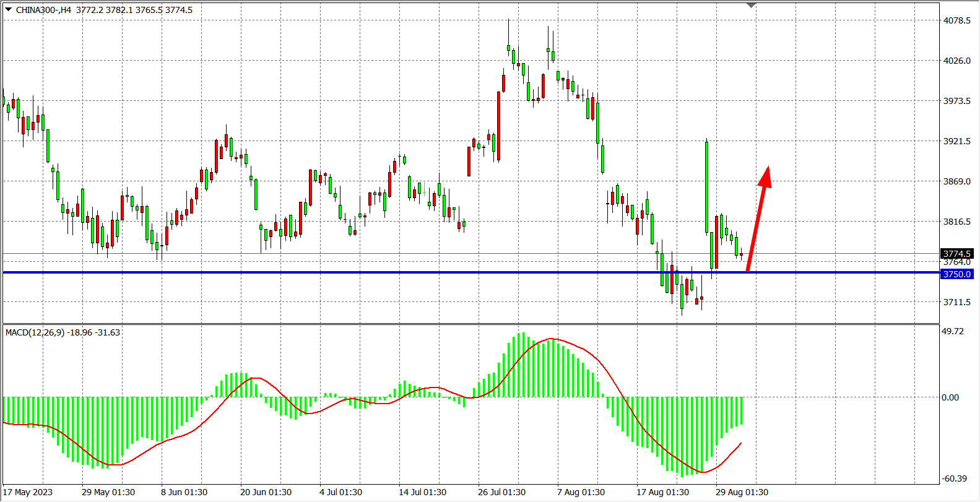This screenshot has width=980, height=502.
Task: Click the gray chart shift marker triangle
Action: coord(751,6)
